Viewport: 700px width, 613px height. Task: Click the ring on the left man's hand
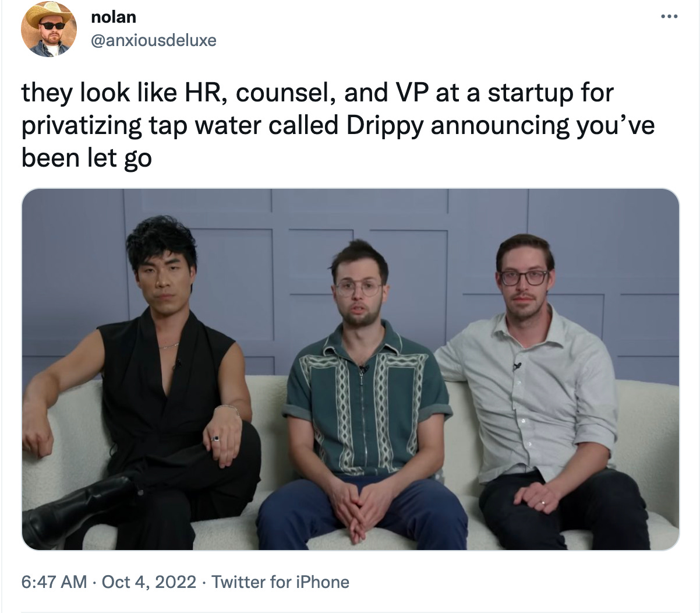point(216,438)
